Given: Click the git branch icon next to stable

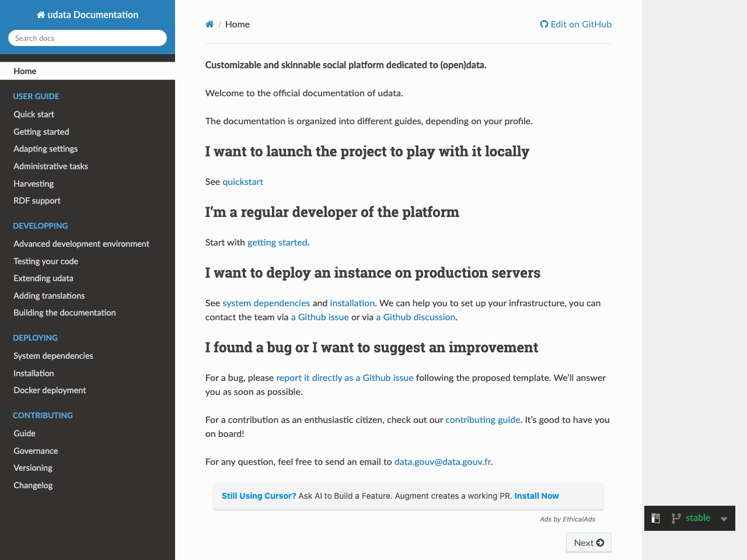Looking at the screenshot, I should 675,518.
